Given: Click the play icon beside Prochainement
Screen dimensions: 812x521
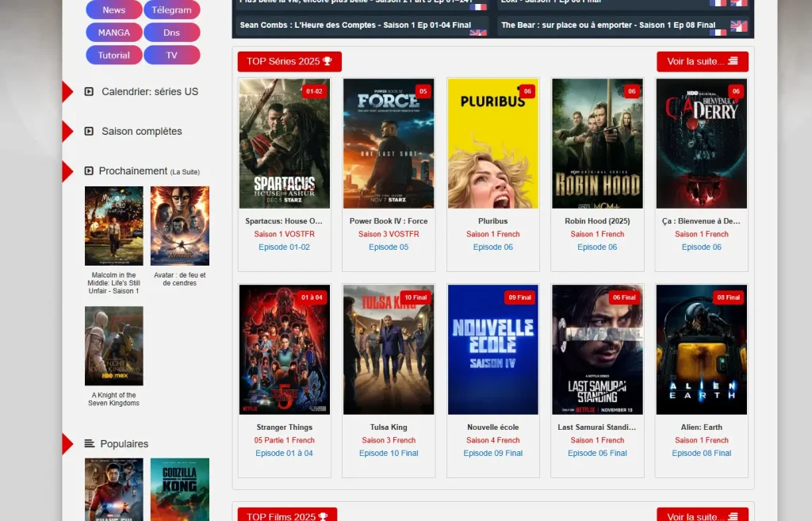Looking at the screenshot, I should point(89,171).
